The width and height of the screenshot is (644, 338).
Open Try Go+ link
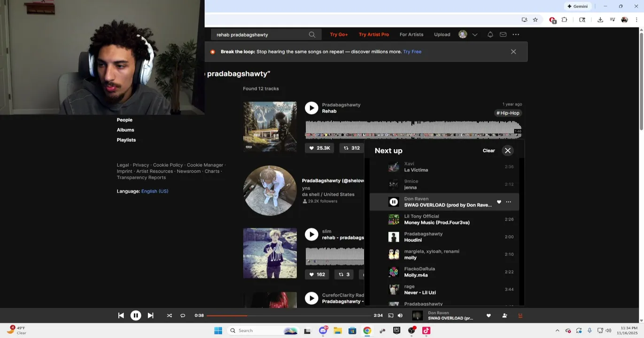click(339, 35)
